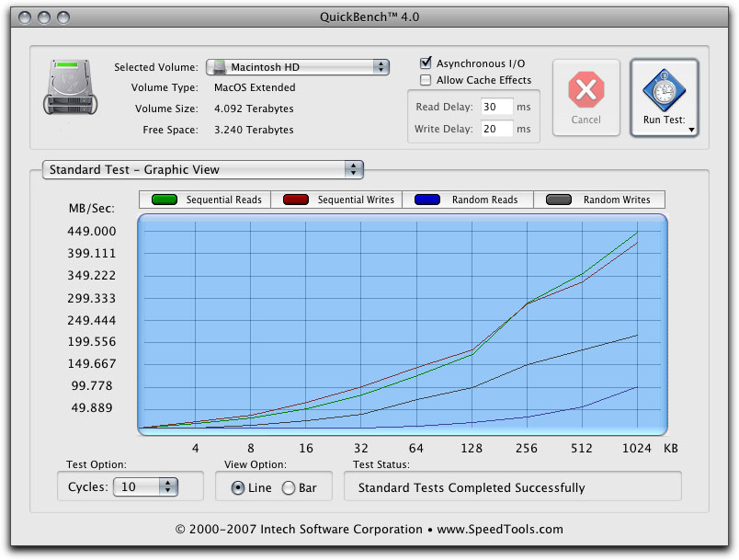Click the test status message text

point(472,487)
